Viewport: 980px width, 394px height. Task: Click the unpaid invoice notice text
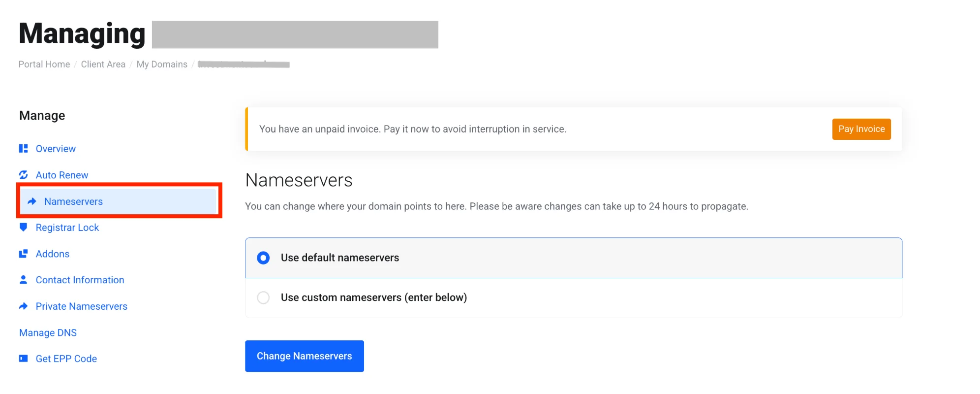[413, 129]
